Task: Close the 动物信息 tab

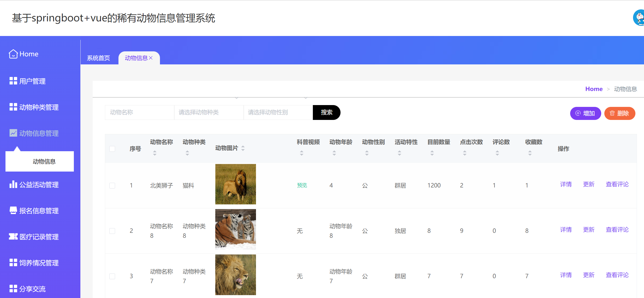Action: click(151, 58)
